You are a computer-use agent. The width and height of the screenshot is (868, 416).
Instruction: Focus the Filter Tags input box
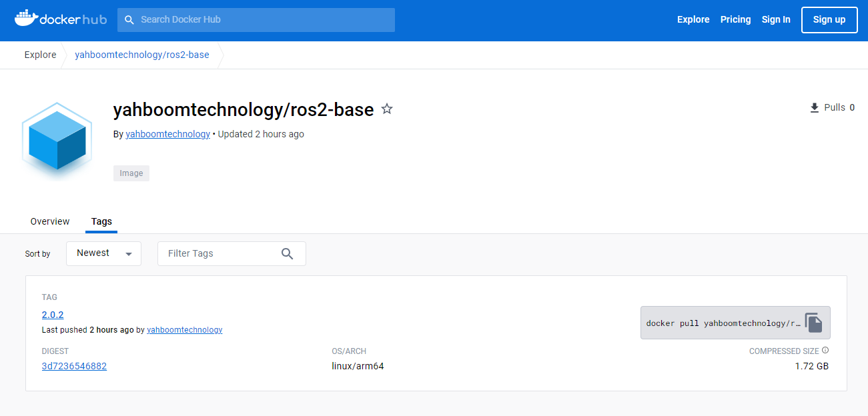220,253
